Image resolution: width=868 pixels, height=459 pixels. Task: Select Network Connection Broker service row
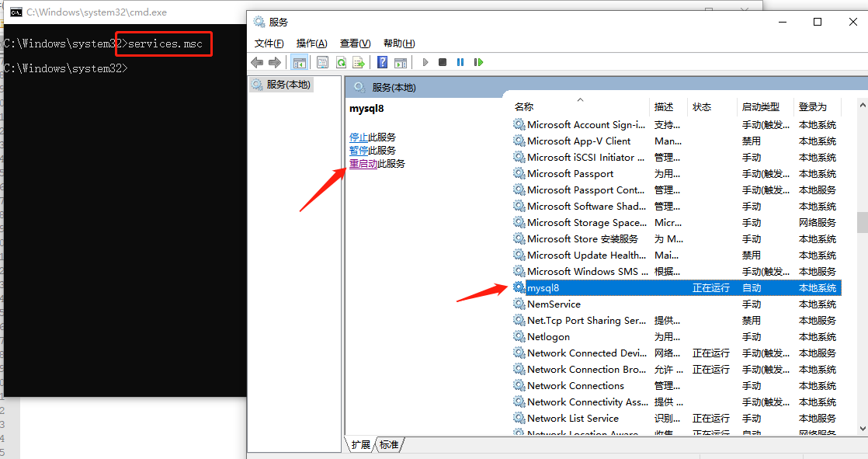coord(676,369)
